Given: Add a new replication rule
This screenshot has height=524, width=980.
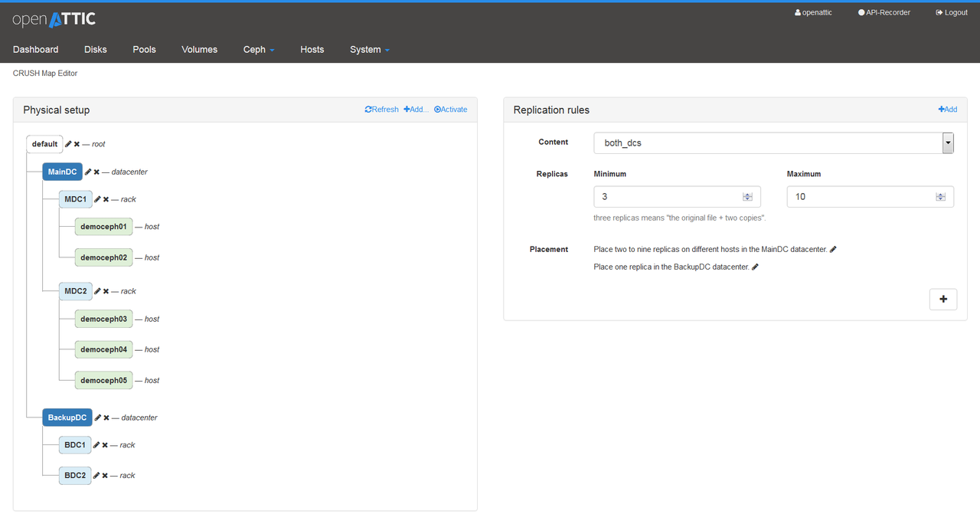Looking at the screenshot, I should (x=948, y=110).
